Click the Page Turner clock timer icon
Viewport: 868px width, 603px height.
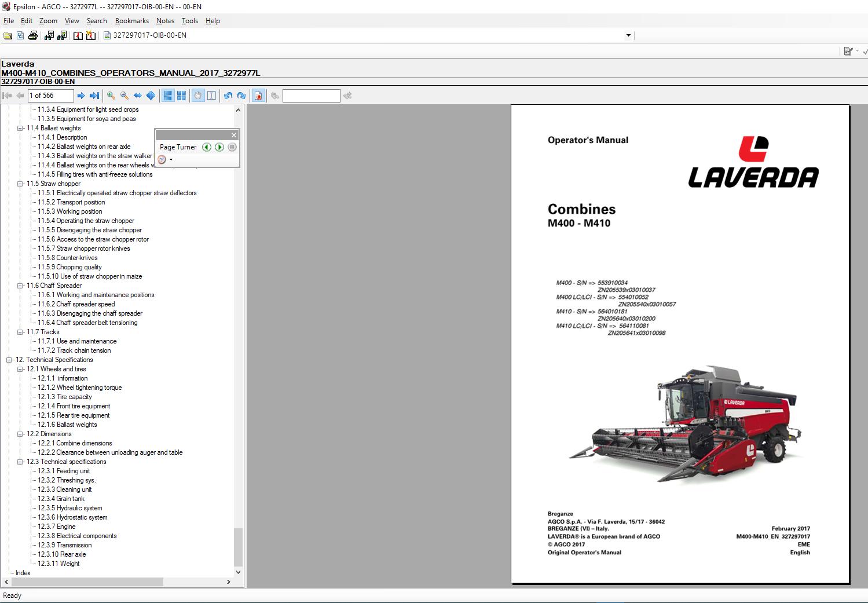(162, 159)
